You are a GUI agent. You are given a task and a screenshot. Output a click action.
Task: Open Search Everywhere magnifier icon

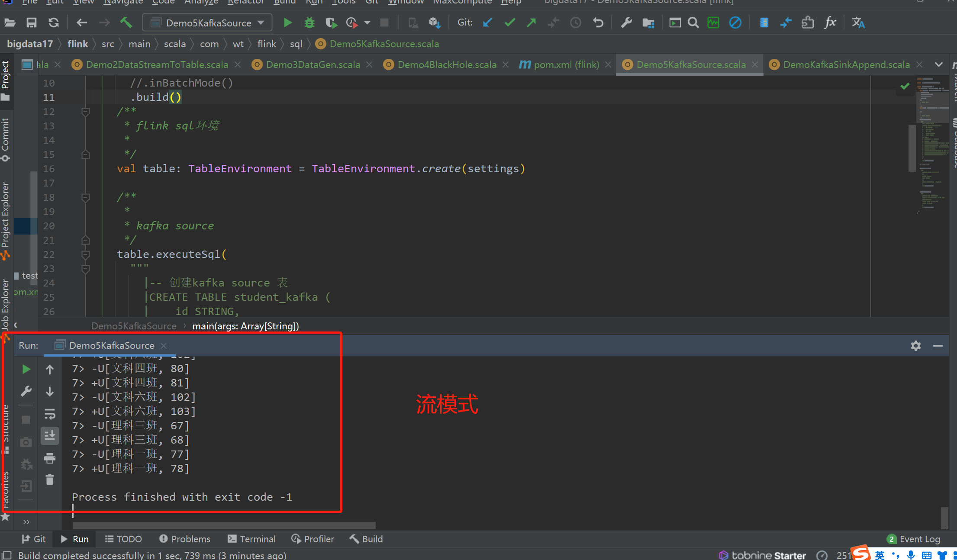pos(693,23)
